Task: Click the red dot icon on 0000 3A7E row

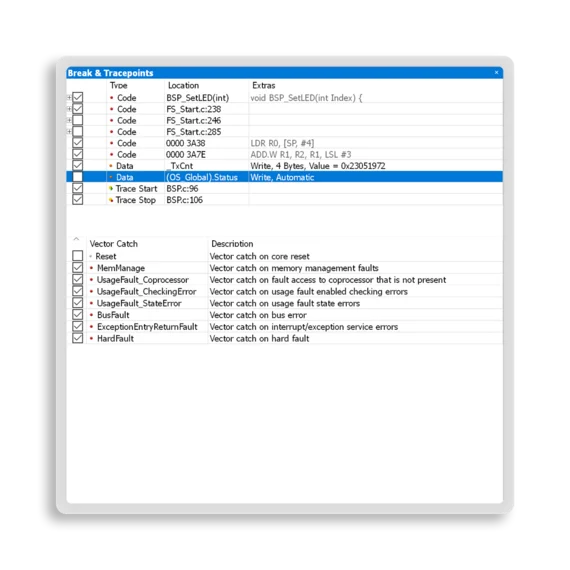Action: pyautogui.click(x=112, y=154)
